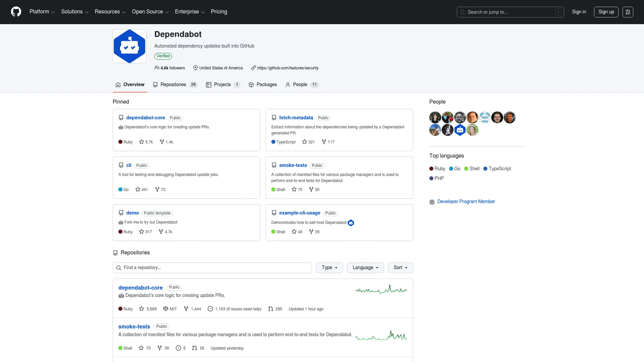Open dependabot-core in the Repositories list
This screenshot has height=362, width=644.
140,288
